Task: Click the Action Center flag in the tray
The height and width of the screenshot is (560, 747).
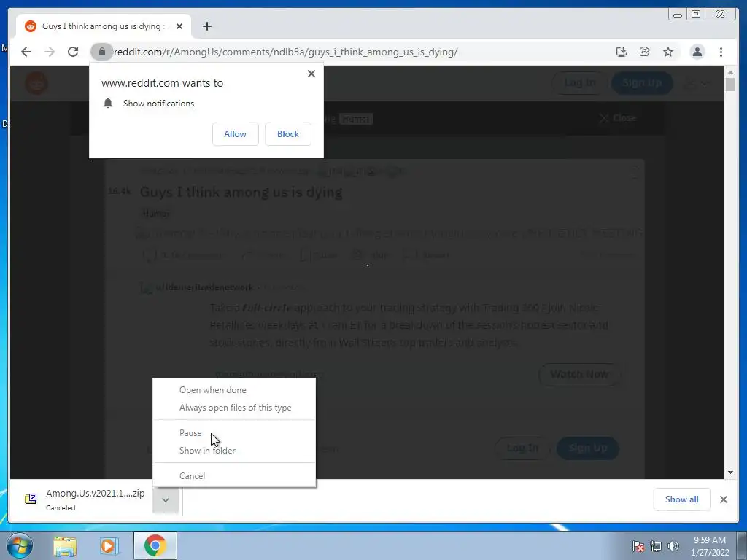Action: click(x=638, y=546)
